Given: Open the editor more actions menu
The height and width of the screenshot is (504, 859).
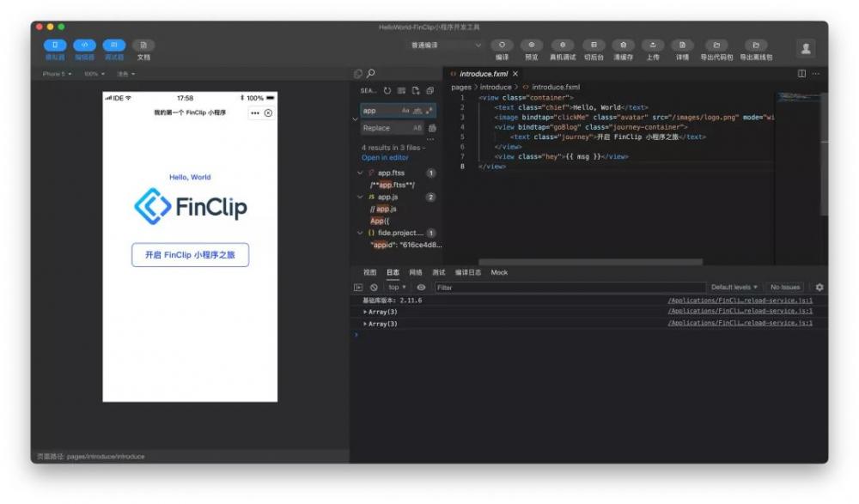Looking at the screenshot, I should pos(816,73).
